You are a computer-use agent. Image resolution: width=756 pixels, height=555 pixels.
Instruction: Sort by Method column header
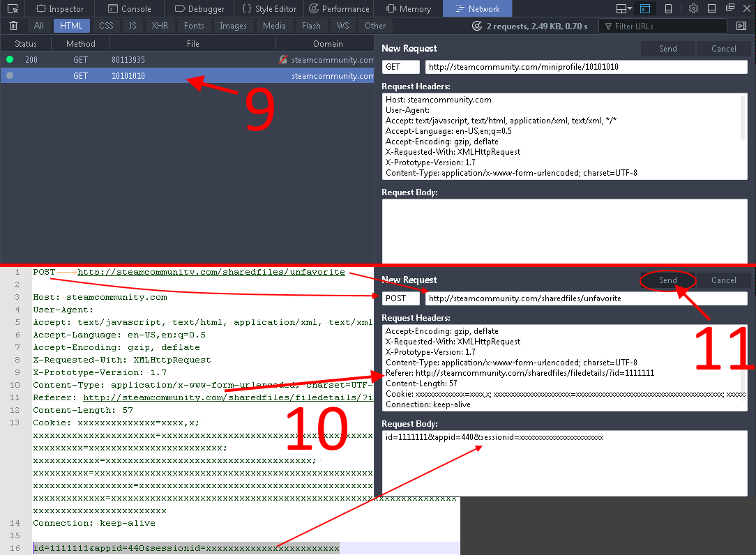point(80,43)
